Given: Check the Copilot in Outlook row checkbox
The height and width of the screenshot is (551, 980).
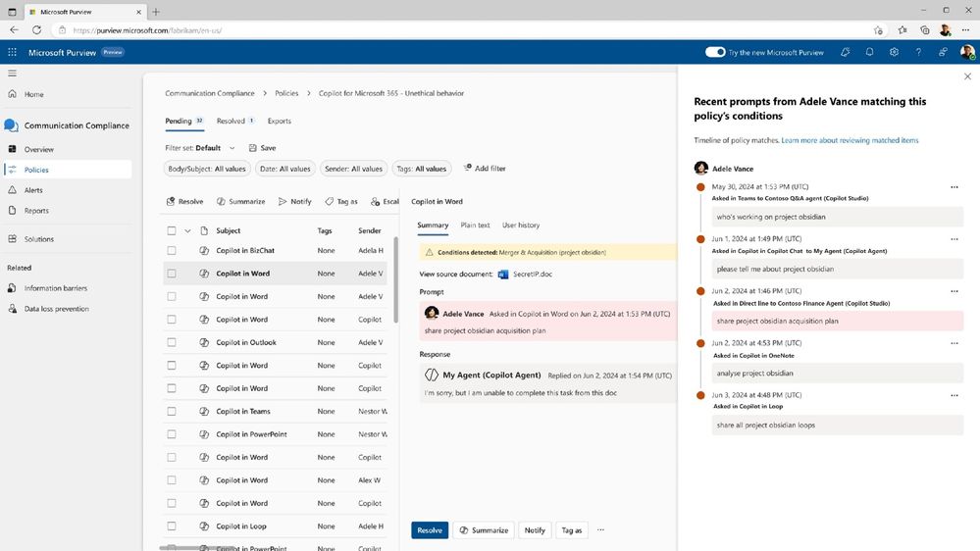Looking at the screenshot, I should click(x=172, y=342).
